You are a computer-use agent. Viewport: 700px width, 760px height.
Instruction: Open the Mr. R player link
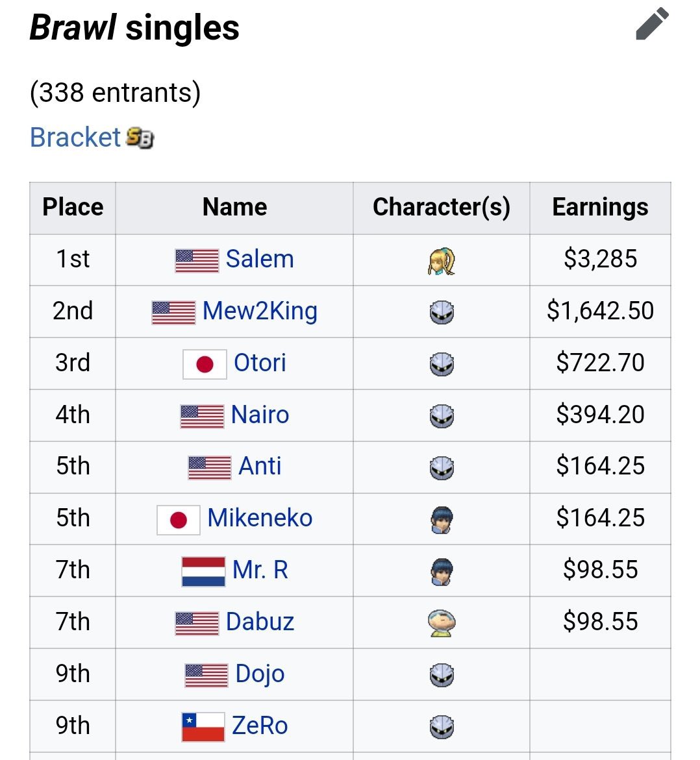click(x=260, y=570)
